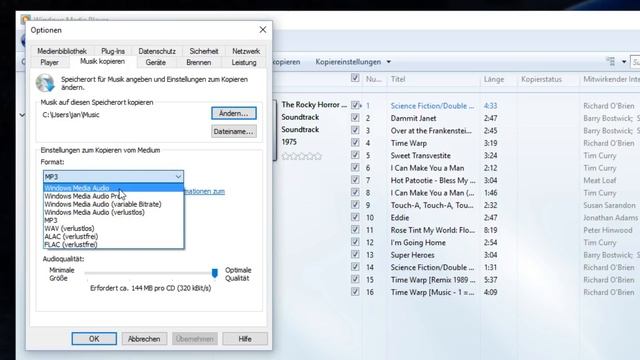Switch to Medienbibliothek tab

pyautogui.click(x=62, y=51)
